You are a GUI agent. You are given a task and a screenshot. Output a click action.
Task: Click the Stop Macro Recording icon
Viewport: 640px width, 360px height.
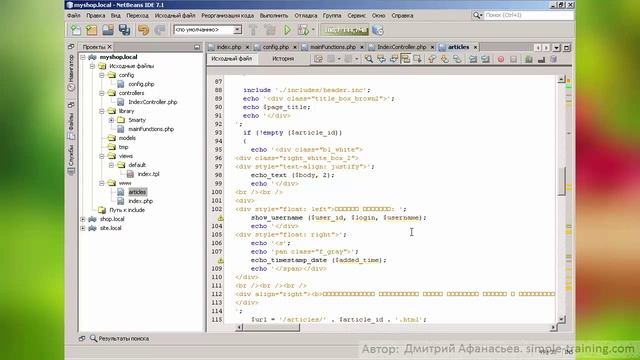pyautogui.click(x=513, y=59)
